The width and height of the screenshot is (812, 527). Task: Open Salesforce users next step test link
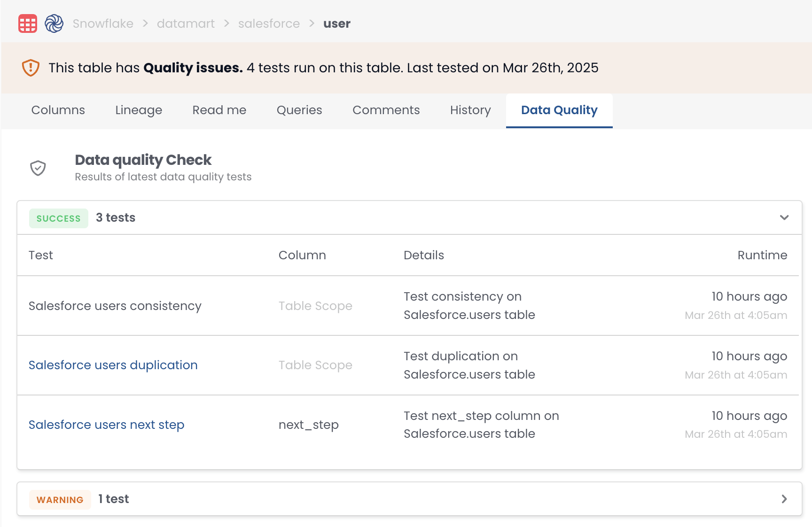point(107,425)
